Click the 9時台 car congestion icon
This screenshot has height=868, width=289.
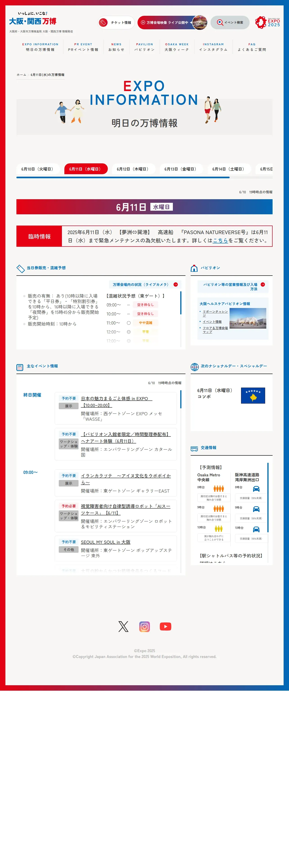pos(256,509)
